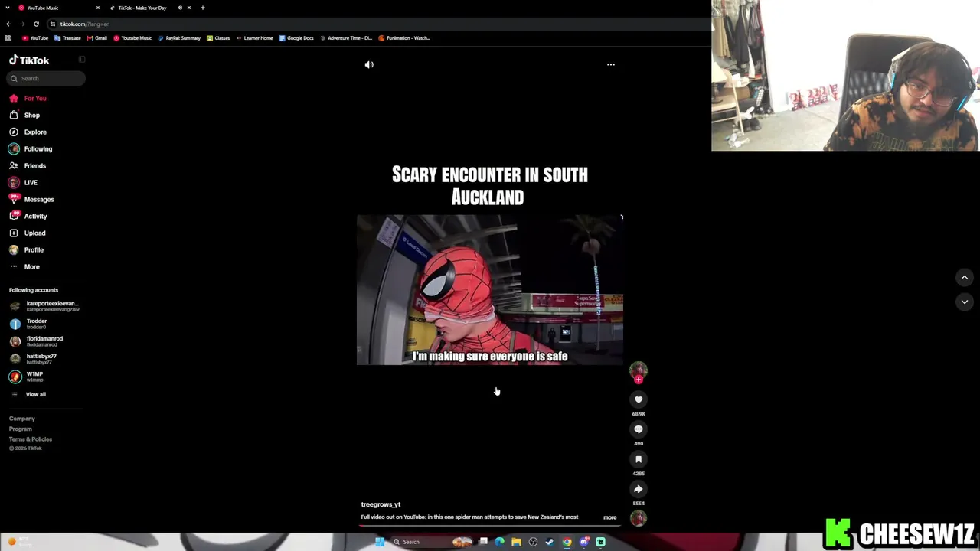980x551 pixels.
Task: Open the Adventure Time bookmark
Action: (346, 38)
